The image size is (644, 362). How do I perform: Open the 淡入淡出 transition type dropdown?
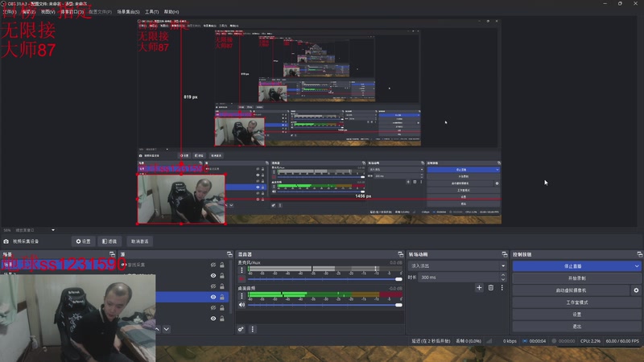click(457, 266)
